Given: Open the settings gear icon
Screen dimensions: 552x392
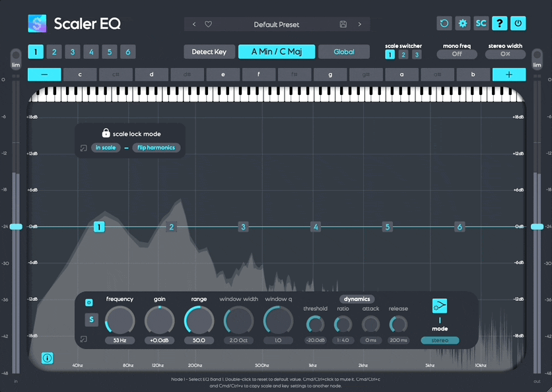Looking at the screenshot, I should tap(462, 23).
